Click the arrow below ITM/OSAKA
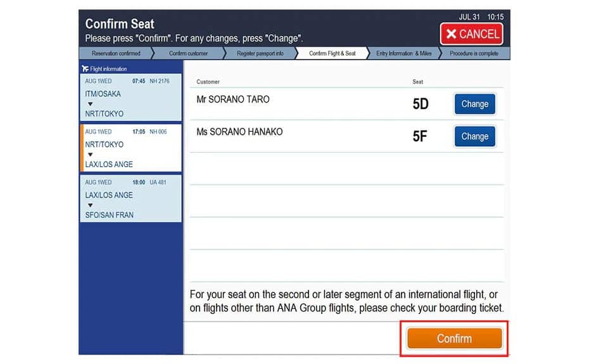Viewport: 589px width, 364px height. pyautogui.click(x=90, y=104)
